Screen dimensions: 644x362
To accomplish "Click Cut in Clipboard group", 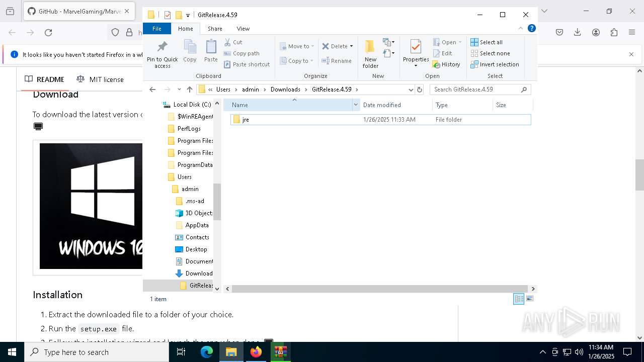I will click(x=233, y=42).
